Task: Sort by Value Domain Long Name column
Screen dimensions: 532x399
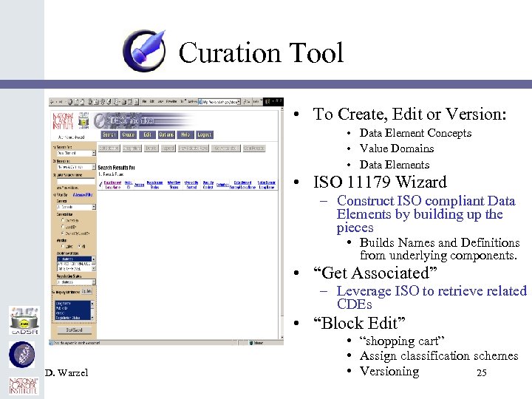Action: pyautogui.click(x=267, y=185)
